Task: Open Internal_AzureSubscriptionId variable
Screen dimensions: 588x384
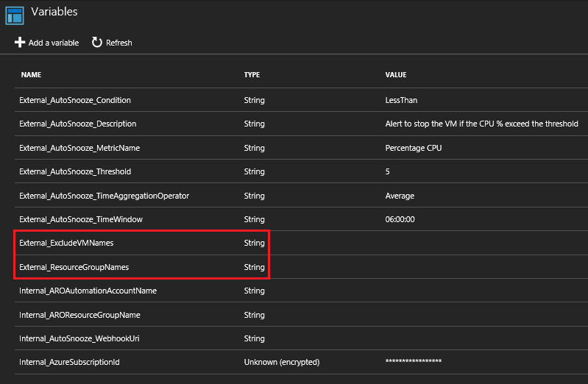Action: click(69, 362)
